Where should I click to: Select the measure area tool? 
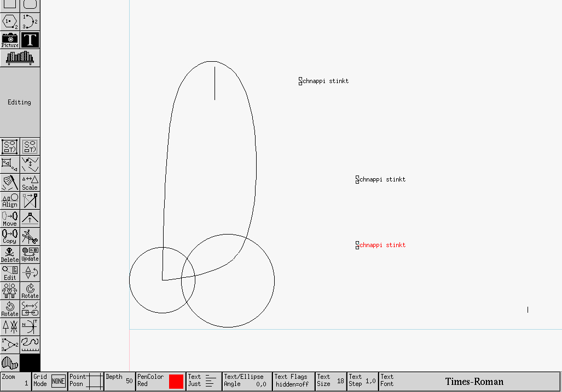tap(10, 363)
